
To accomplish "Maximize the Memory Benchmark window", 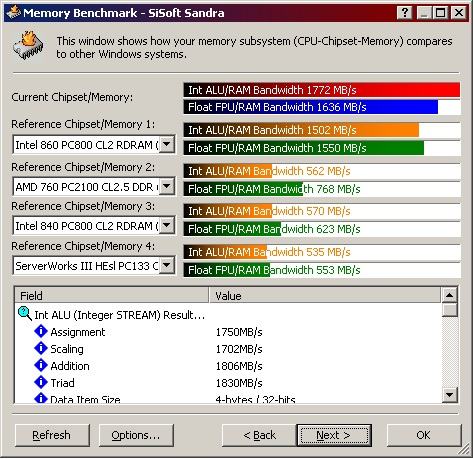I will (x=440, y=13).
